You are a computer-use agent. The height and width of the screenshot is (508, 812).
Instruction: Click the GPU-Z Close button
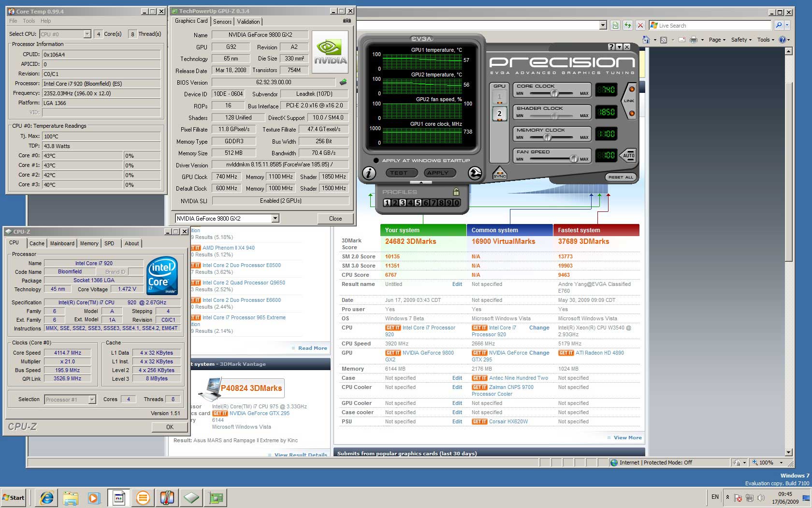tap(335, 219)
